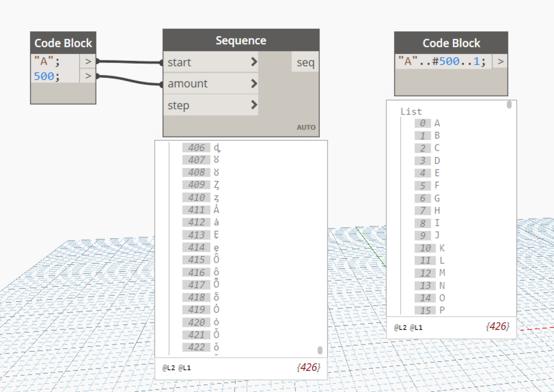Click the 500 output port on the left Code Block
This screenshot has height=392, width=554.
point(88,76)
